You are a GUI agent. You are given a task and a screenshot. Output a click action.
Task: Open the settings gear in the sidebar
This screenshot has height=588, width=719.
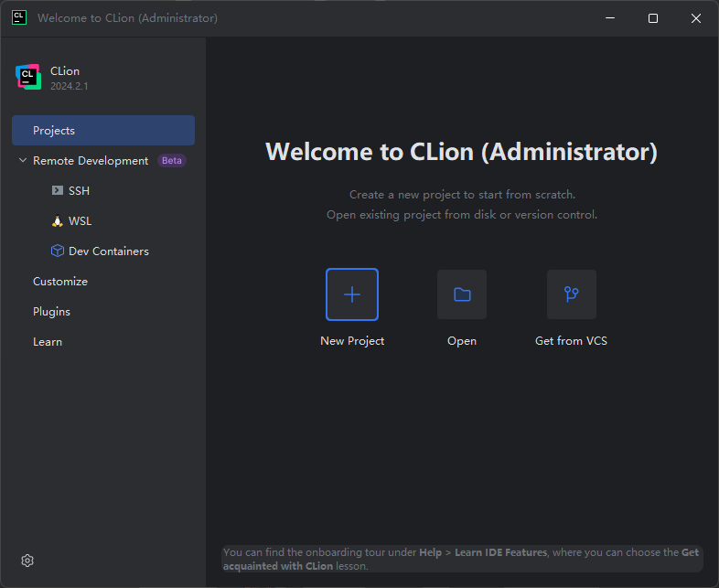point(27,561)
